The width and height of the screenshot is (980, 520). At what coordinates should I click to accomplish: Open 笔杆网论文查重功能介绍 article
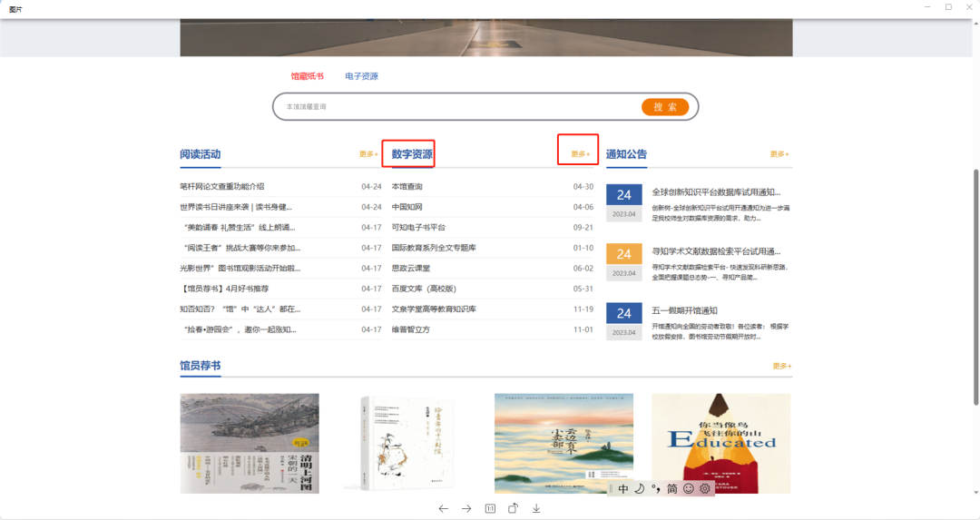pyautogui.click(x=222, y=186)
